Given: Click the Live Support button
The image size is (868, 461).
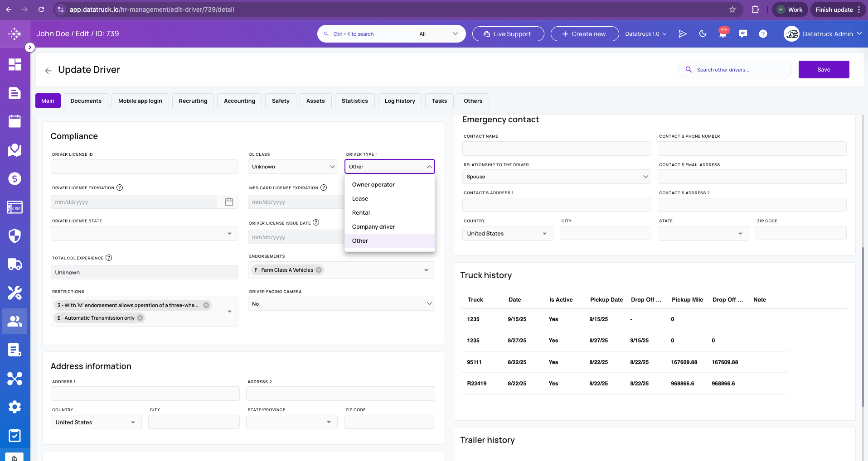Looking at the screenshot, I should pyautogui.click(x=508, y=34).
